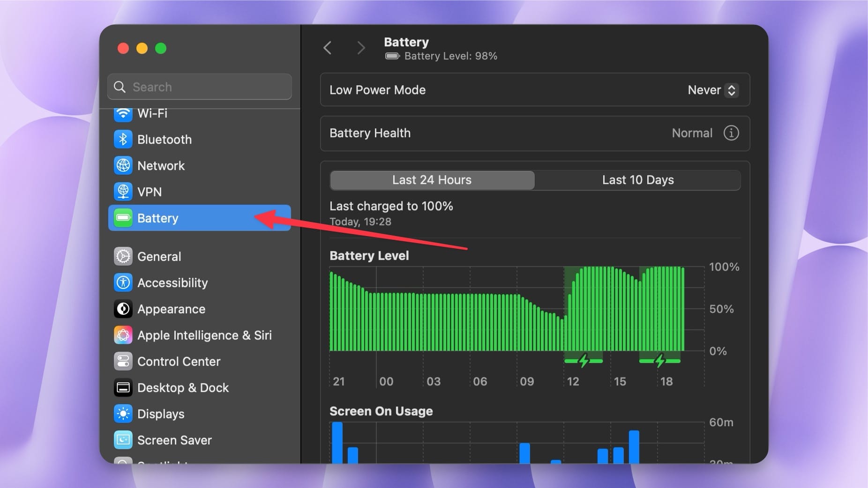Open General settings
Viewport: 868px width, 488px height.
pyautogui.click(x=159, y=256)
